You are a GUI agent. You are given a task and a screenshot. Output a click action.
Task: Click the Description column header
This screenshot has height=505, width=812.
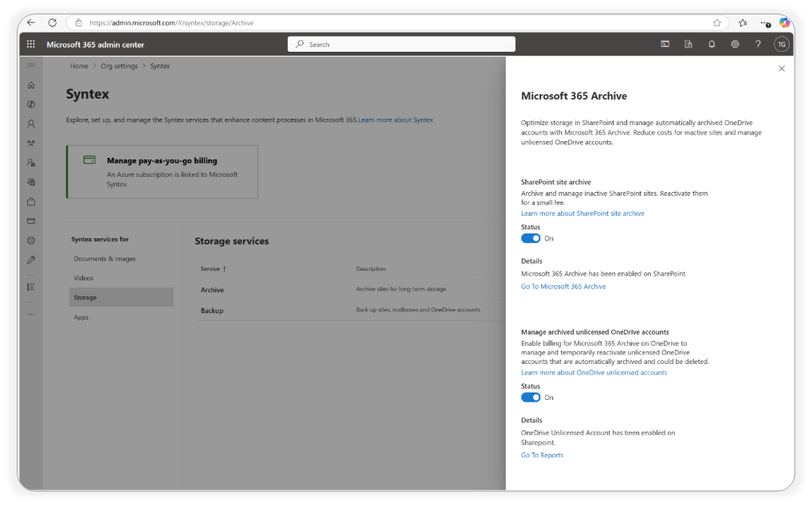point(371,269)
